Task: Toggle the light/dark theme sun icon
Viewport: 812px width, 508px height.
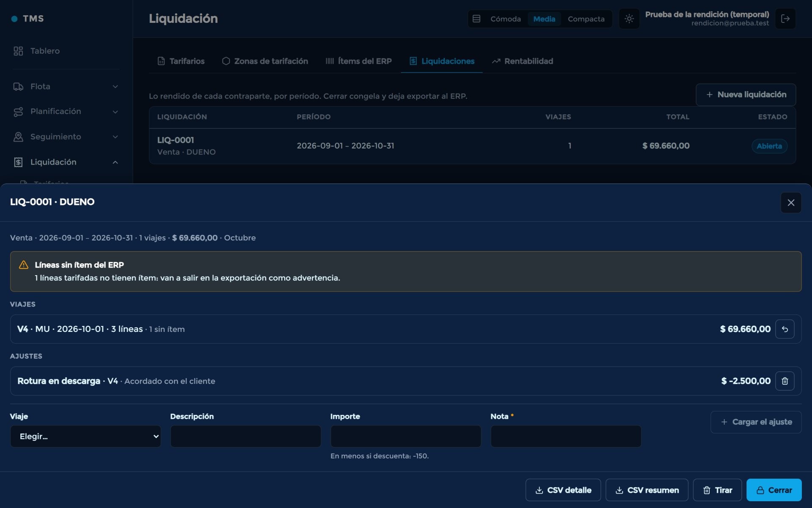Action: click(629, 19)
